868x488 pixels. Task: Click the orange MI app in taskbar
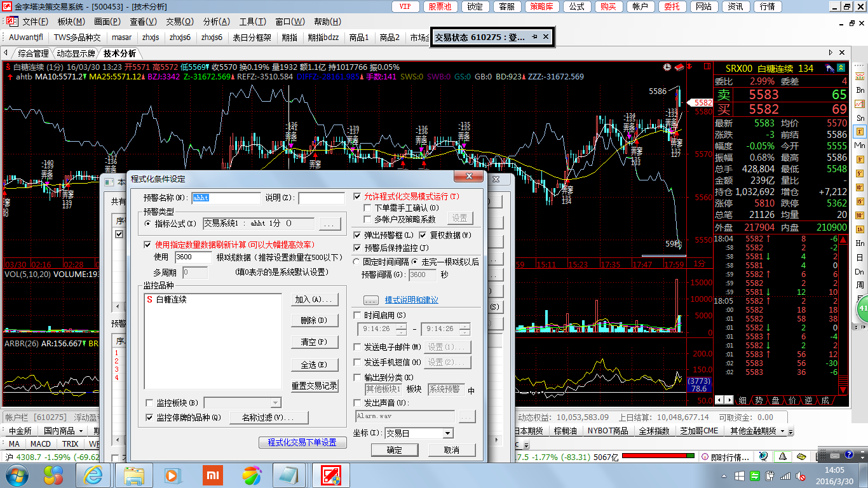[213, 475]
